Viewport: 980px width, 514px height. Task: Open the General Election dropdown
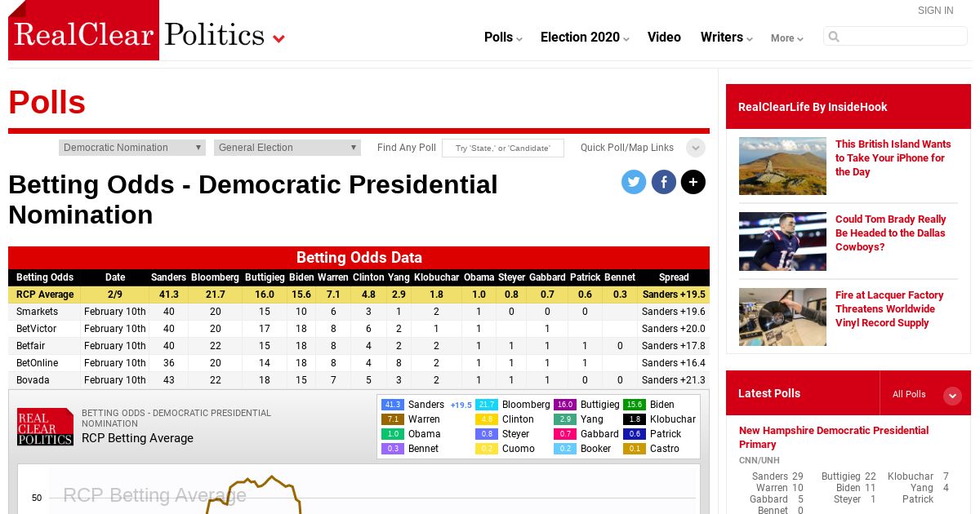click(287, 148)
